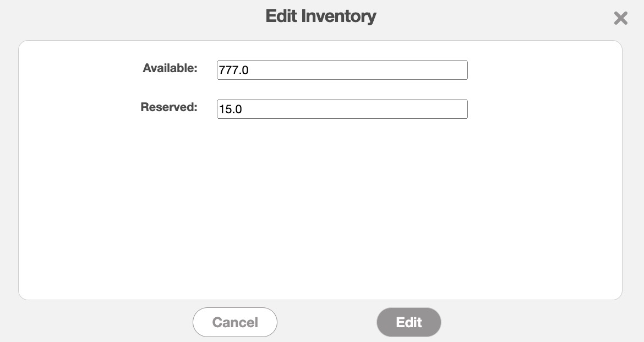Click the Available quantity input field

pos(342,70)
